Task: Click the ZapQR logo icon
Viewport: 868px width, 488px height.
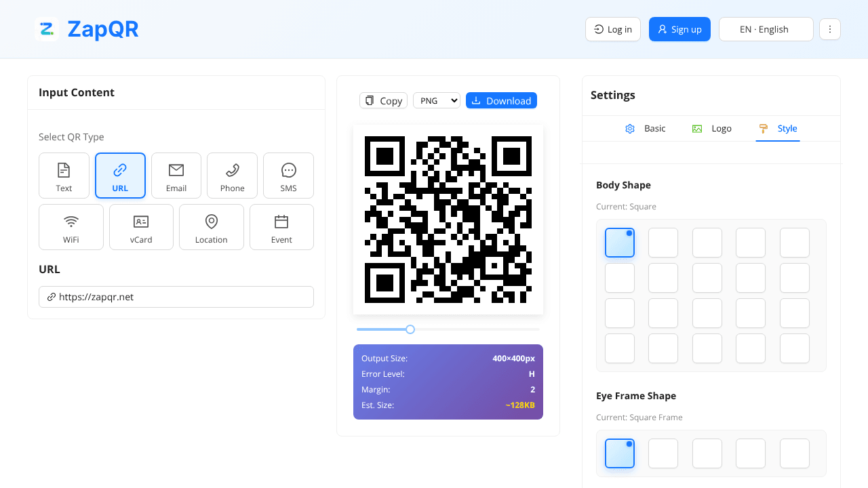Action: point(47,29)
